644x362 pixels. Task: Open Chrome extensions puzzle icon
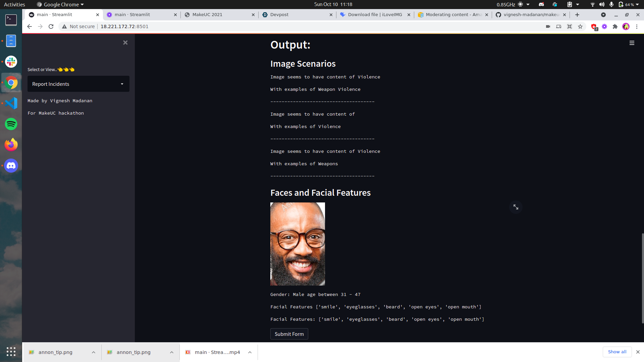point(615,26)
